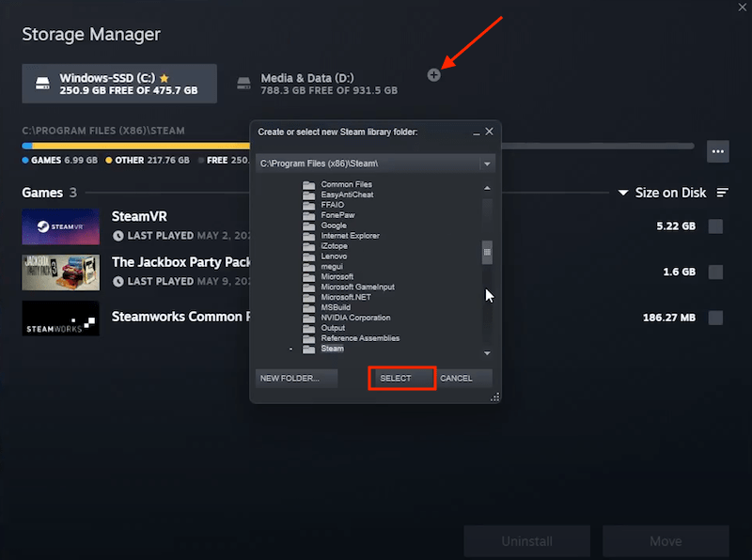Screen dimensions: 752x560
Task: Click the scrollbar in the folder list
Action: point(488,252)
